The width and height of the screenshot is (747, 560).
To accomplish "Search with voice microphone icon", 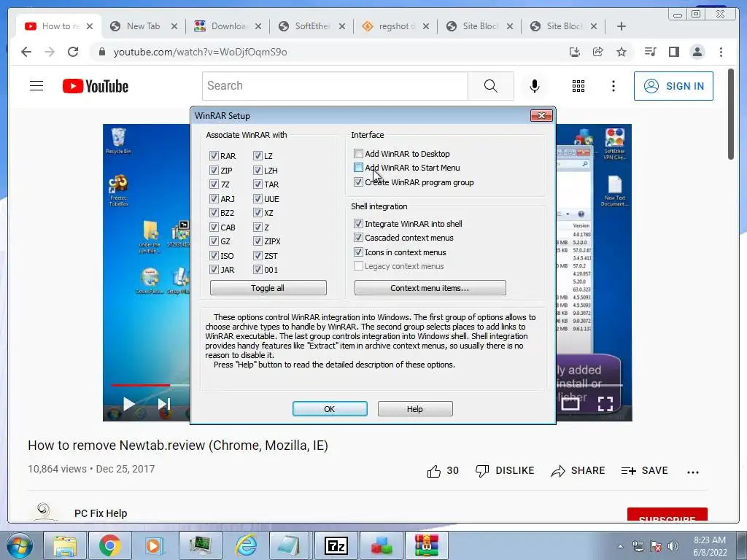I will pyautogui.click(x=535, y=86).
